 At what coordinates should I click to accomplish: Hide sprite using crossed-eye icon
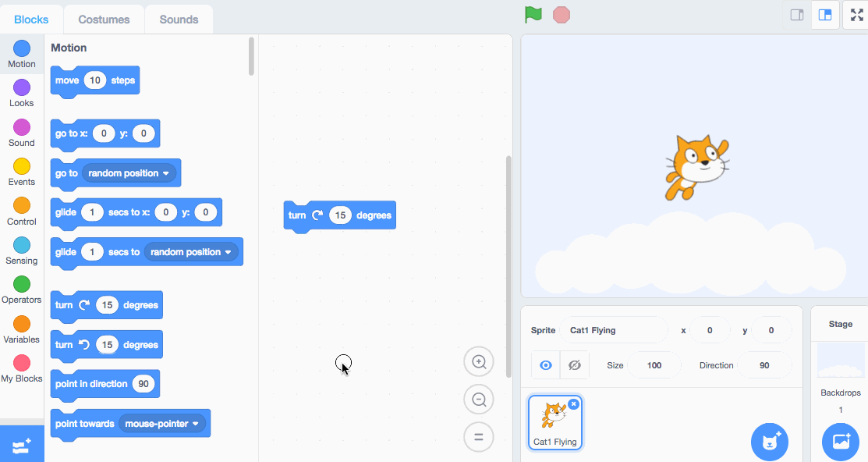click(575, 365)
